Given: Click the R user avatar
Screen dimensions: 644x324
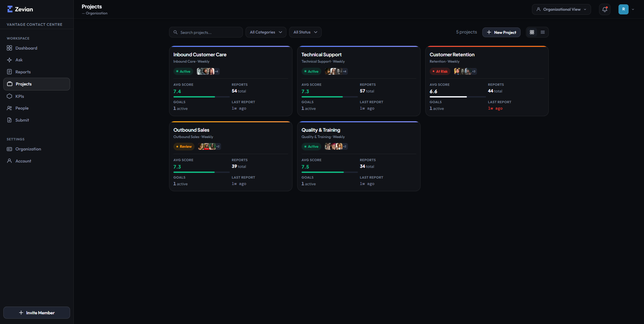Looking at the screenshot, I should pyautogui.click(x=624, y=9).
